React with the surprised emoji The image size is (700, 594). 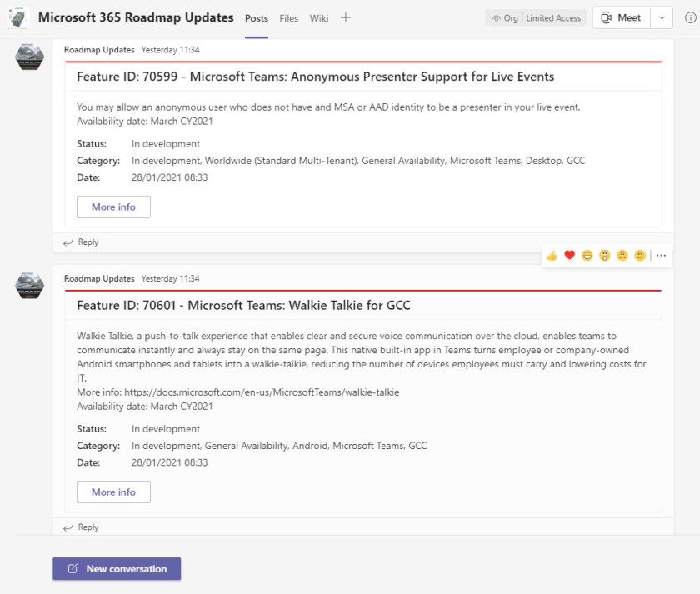click(604, 255)
